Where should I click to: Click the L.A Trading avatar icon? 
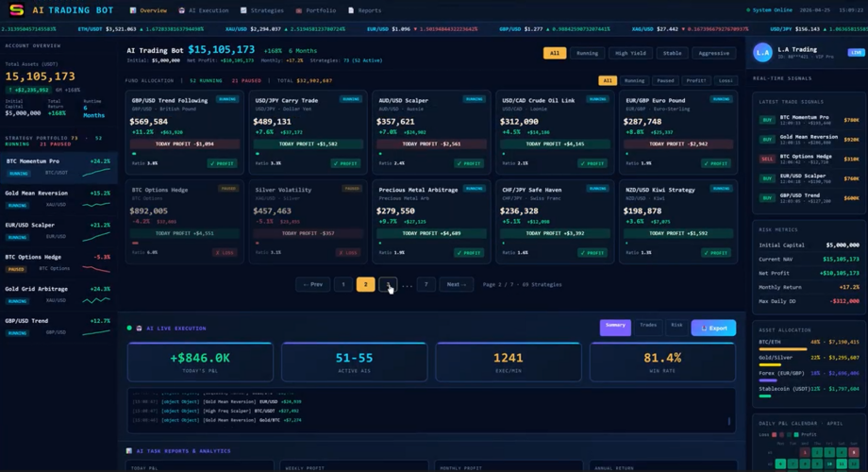coord(762,53)
